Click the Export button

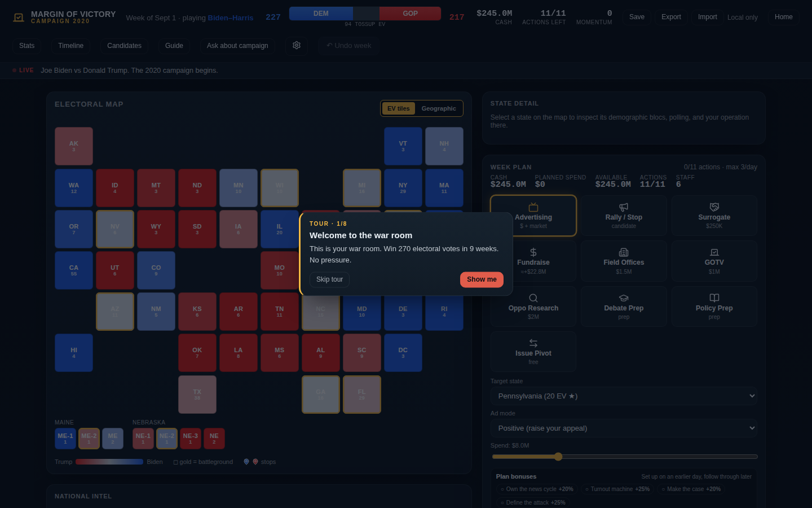coord(671,17)
